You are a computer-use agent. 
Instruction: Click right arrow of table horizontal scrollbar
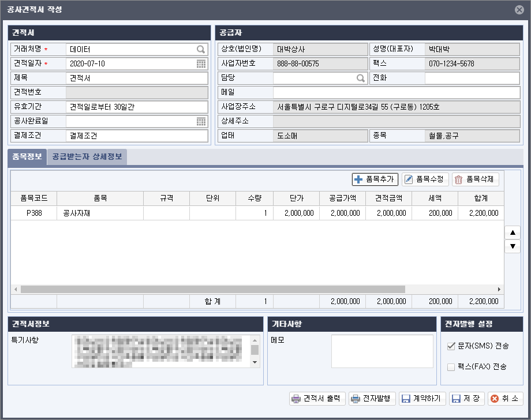(x=499, y=290)
